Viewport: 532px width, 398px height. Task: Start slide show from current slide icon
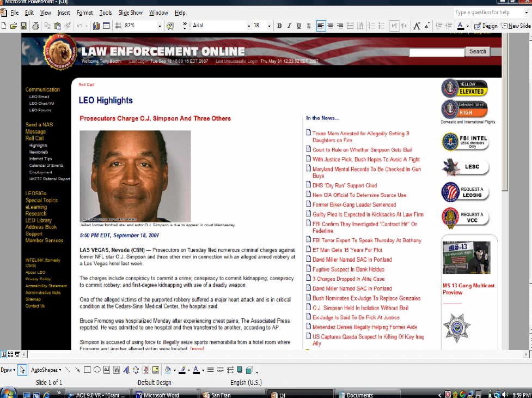click(x=17, y=354)
